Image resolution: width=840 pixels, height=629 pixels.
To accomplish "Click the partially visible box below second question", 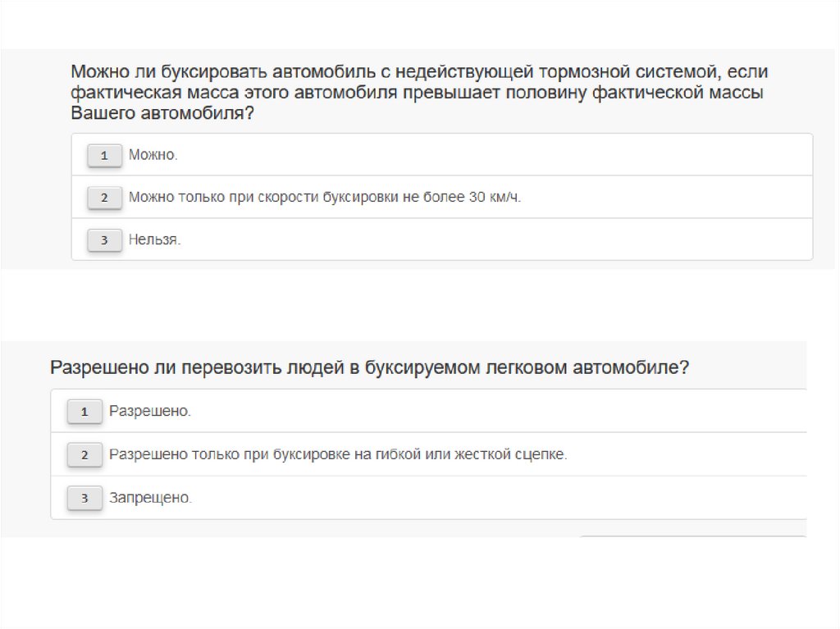I will (693, 539).
